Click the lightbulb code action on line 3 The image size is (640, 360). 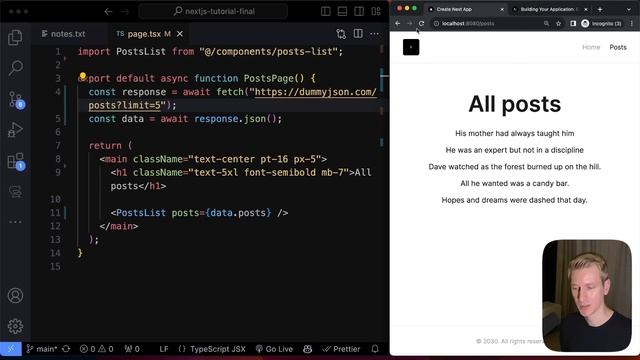[x=82, y=76]
